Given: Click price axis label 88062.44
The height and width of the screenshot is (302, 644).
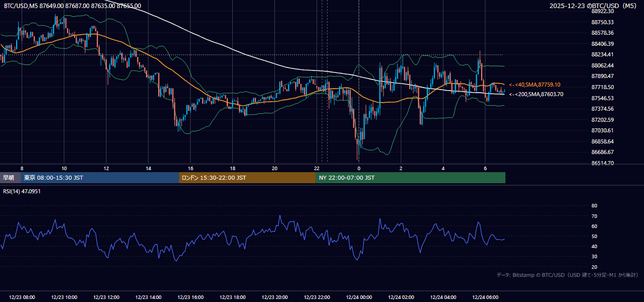Looking at the screenshot, I should tap(603, 65).
